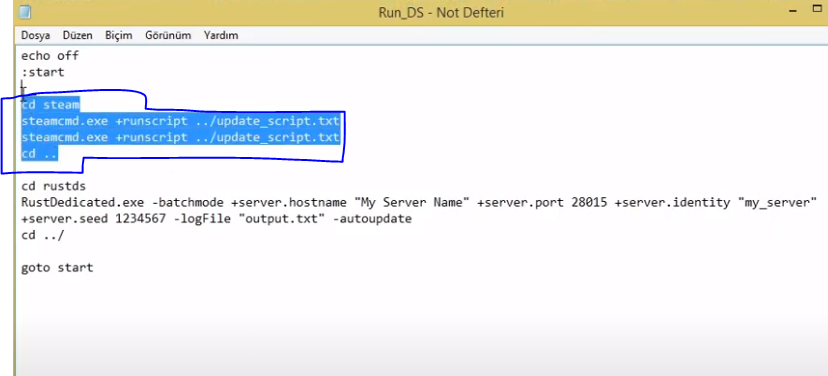Click the "my_server" identity string

point(777,202)
